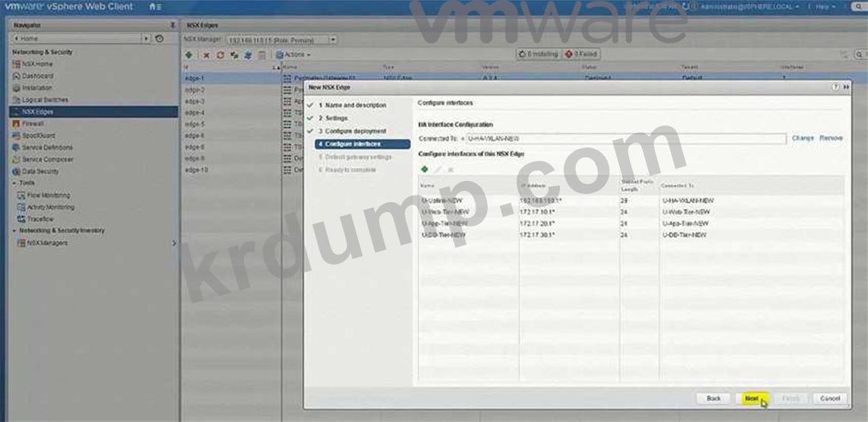Select NSX Edges in Navigator
The width and height of the screenshot is (868, 422).
pyautogui.click(x=94, y=112)
